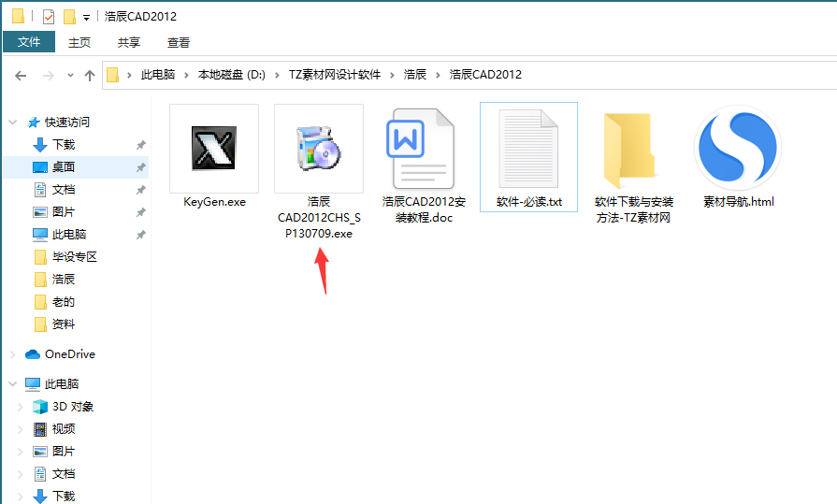Go forward with the forward arrow
The height and width of the screenshot is (504, 837).
(48, 76)
